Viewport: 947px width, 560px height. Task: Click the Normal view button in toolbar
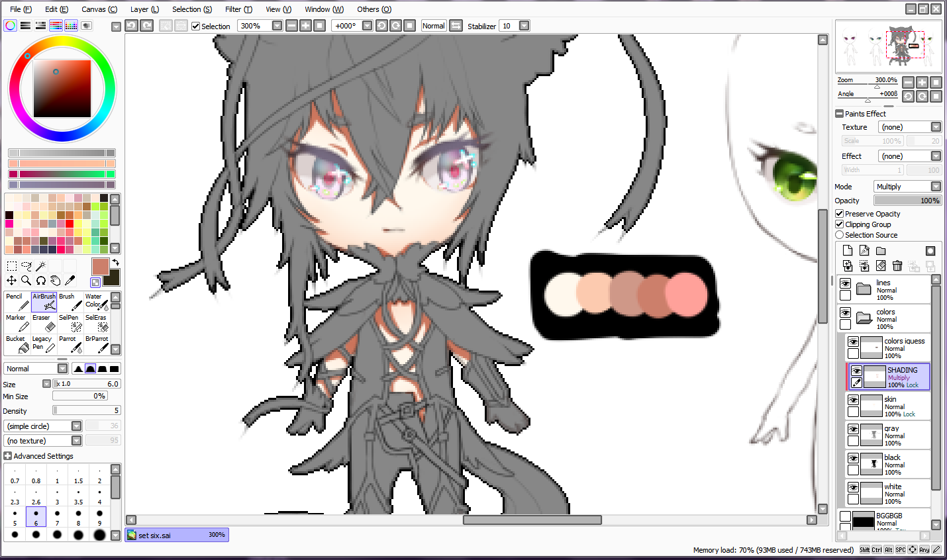[x=433, y=26]
